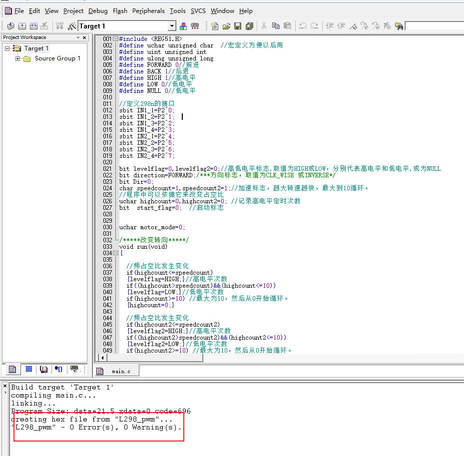Open the Debug menu
The height and width of the screenshot is (456, 464).
[98, 11]
